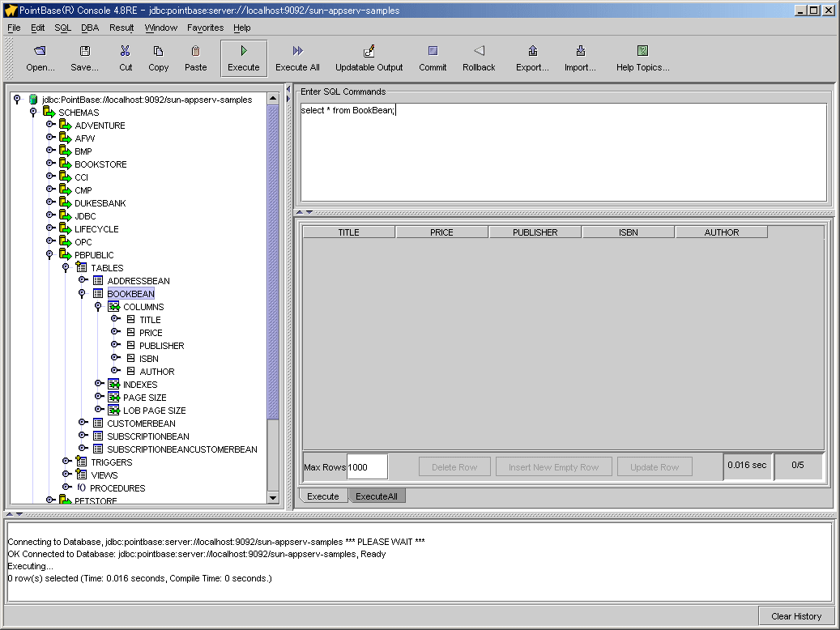Click the Import toolbar icon
Image resolution: width=840 pixels, height=630 pixels.
[580, 51]
